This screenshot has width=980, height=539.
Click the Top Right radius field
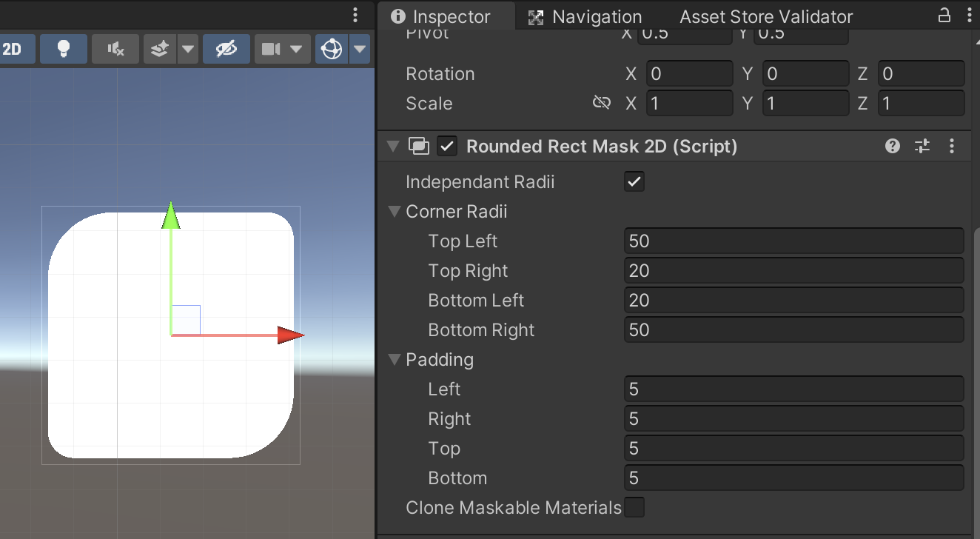(x=794, y=270)
